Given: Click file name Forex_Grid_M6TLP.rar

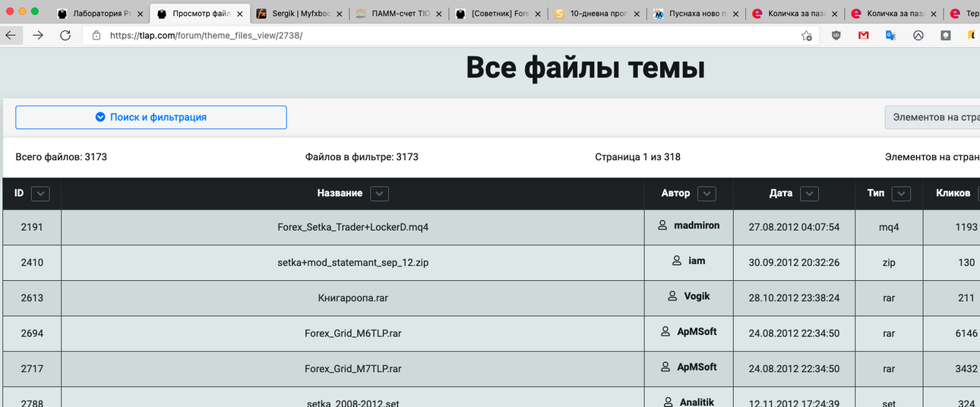Looking at the screenshot, I should point(353,333).
